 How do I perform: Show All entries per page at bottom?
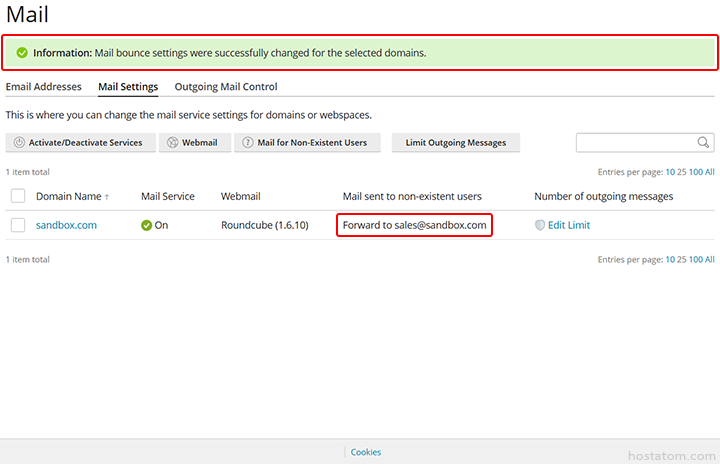708,259
